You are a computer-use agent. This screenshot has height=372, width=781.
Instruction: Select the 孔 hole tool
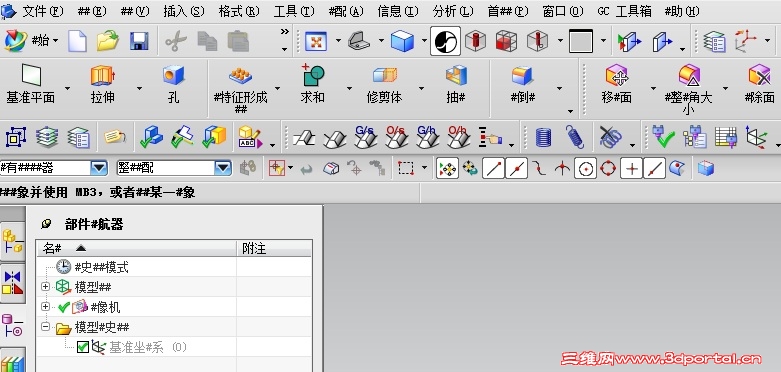[173, 84]
